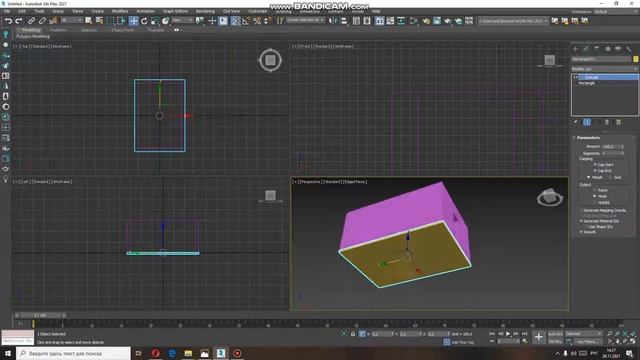Toggle Generate Material IDs checkbox
The width and height of the screenshot is (640, 360).
pyautogui.click(x=581, y=221)
